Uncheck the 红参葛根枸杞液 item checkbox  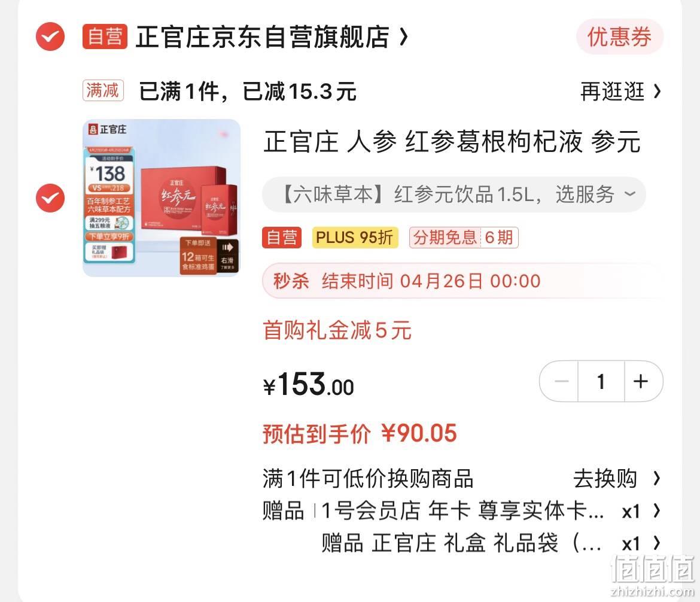50,198
